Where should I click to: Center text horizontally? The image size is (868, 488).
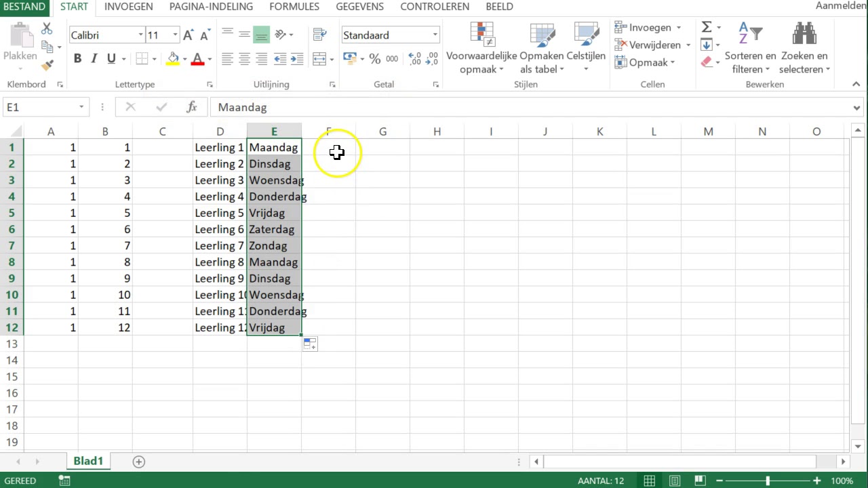(244, 59)
